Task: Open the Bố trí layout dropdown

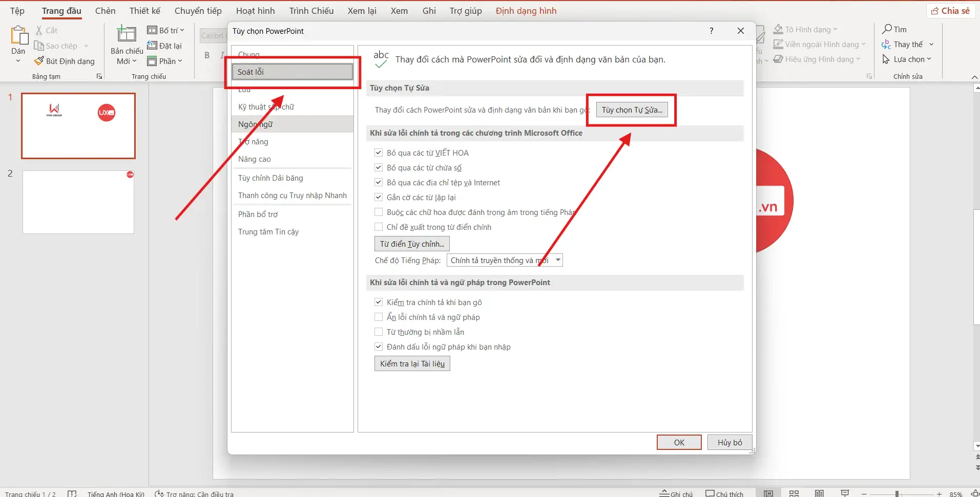Action: [x=165, y=30]
